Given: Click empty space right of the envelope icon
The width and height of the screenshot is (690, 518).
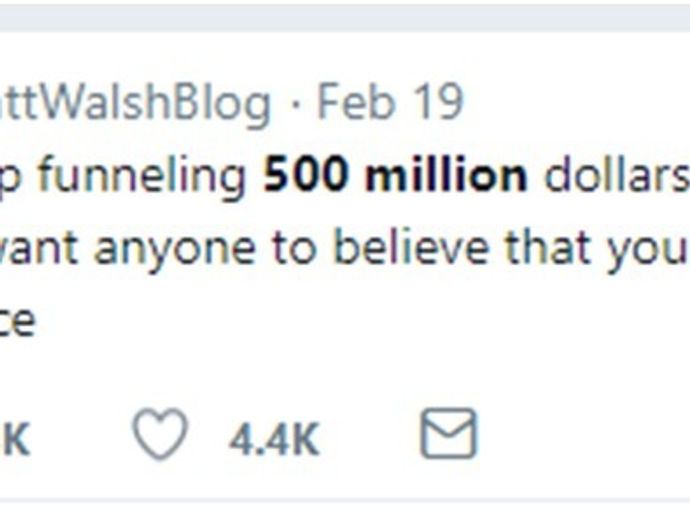Looking at the screenshot, I should point(580,437).
